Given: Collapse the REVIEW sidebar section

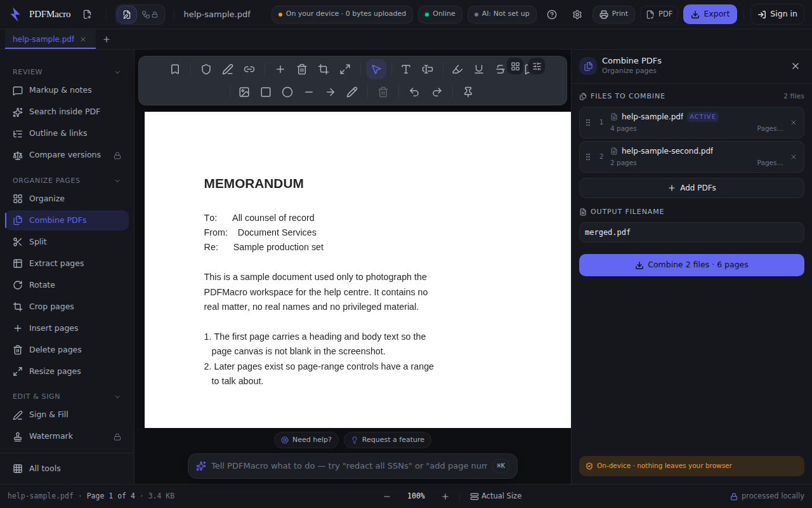Looking at the screenshot, I should 117,72.
